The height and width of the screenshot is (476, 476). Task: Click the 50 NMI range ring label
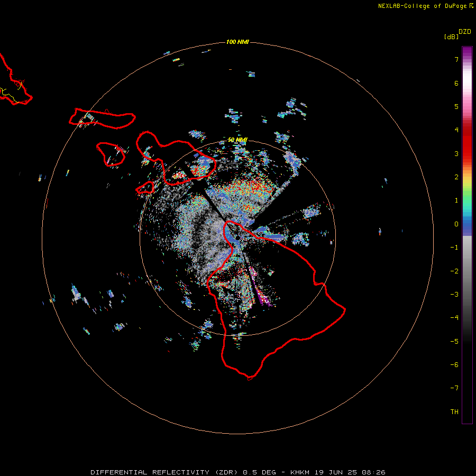point(237,140)
